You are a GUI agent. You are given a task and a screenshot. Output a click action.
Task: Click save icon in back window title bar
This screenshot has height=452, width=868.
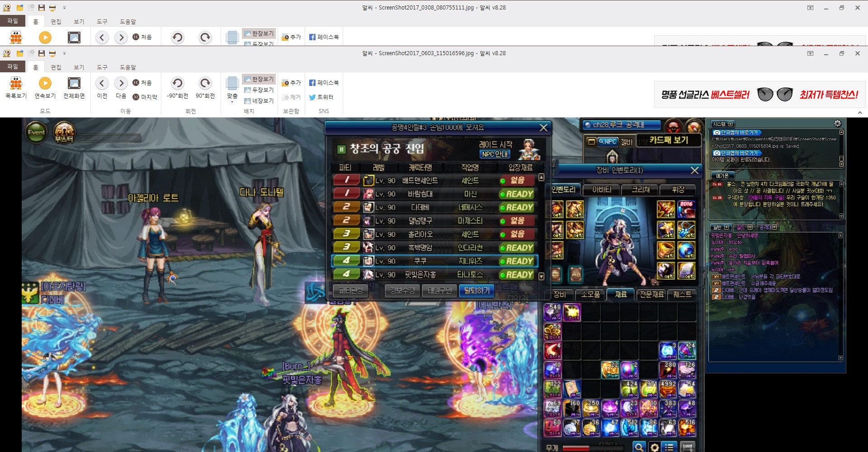pos(42,8)
